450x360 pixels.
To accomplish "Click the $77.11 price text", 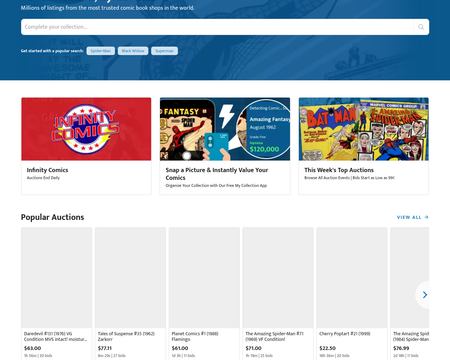I will (105, 348).
